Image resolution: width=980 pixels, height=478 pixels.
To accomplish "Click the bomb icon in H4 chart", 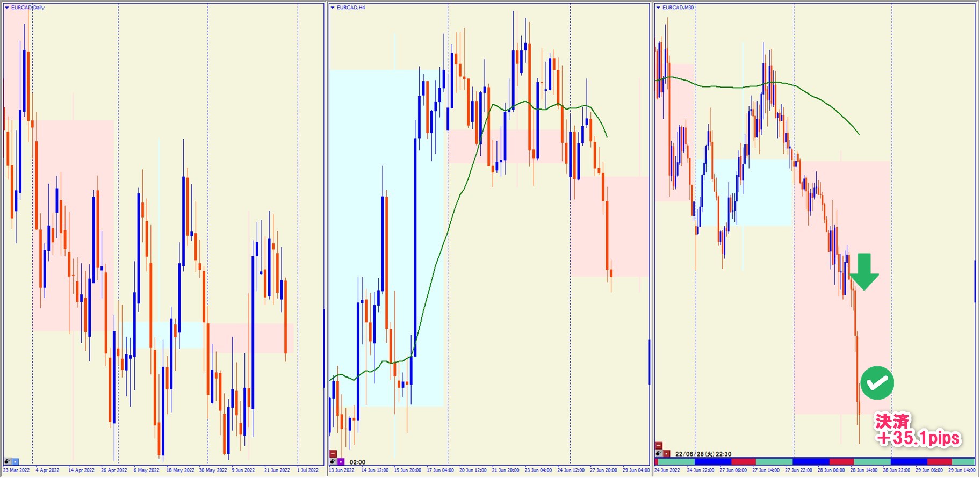I will 333,461.
